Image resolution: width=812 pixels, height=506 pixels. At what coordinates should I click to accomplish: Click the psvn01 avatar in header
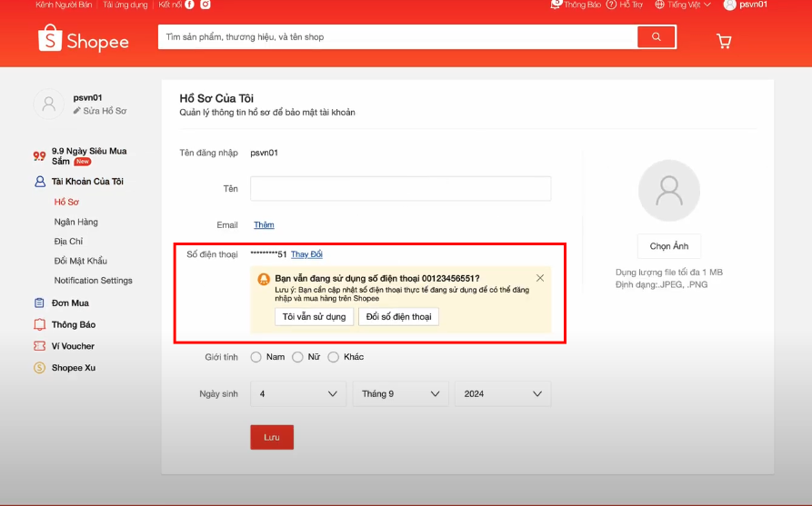tap(729, 5)
